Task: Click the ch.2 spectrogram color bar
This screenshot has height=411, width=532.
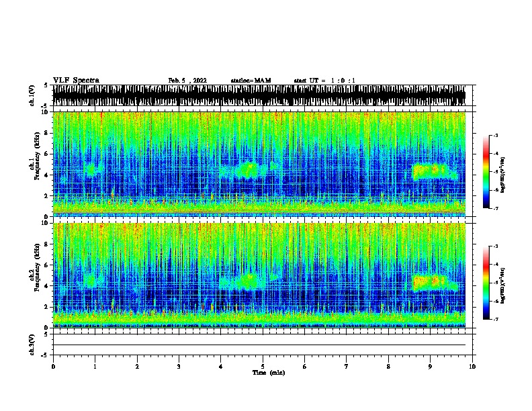Action: click(486, 283)
